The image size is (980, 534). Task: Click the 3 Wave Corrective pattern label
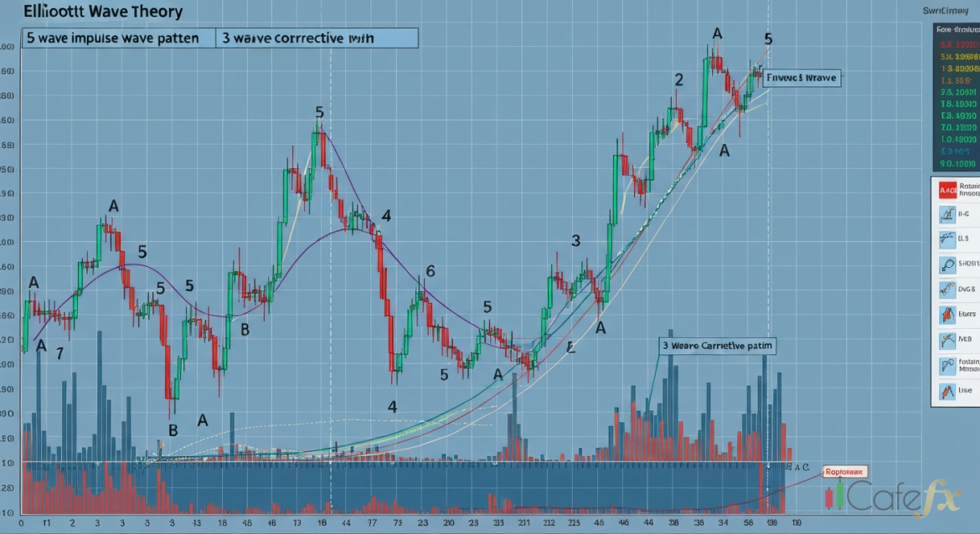click(x=716, y=345)
